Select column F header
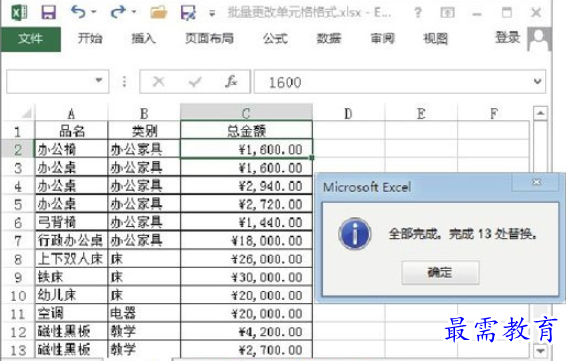Screen dimensions: 566x361 pyautogui.click(x=493, y=114)
